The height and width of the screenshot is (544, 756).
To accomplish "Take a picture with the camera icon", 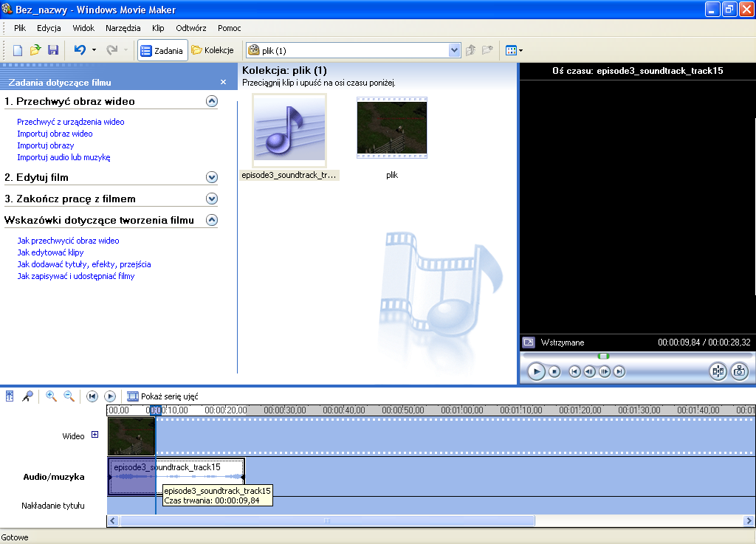I will tap(739, 371).
